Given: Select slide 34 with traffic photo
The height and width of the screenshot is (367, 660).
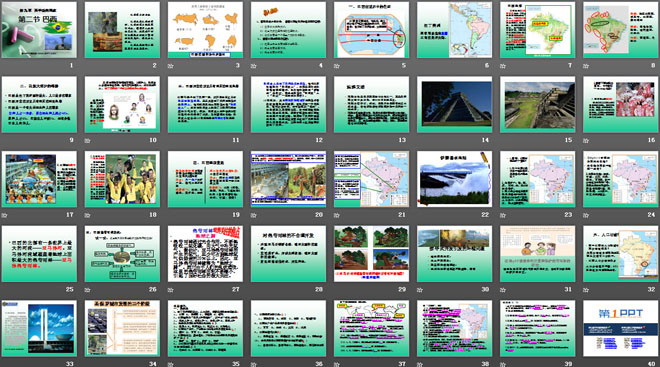Looking at the screenshot, I should (x=122, y=328).
